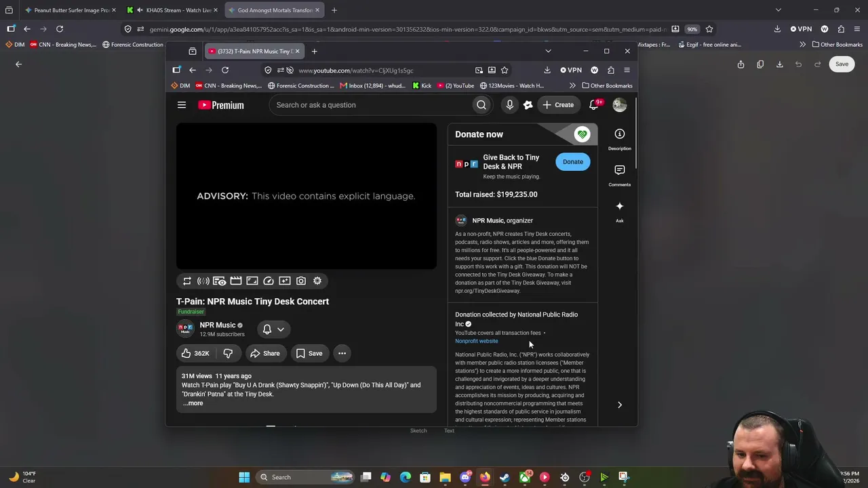Expand the side panel chevron arrow
The height and width of the screenshot is (488, 868).
click(x=619, y=405)
